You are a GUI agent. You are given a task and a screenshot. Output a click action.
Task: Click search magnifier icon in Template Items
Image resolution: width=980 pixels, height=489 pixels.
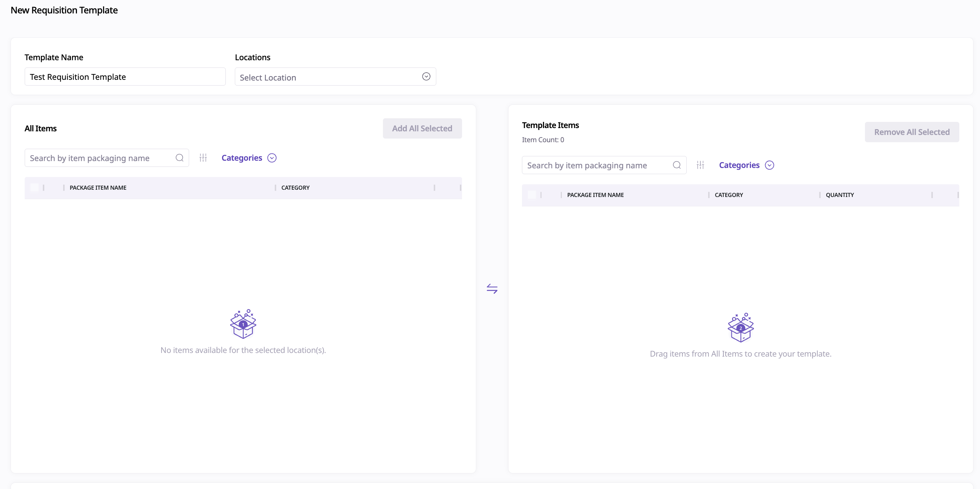click(x=677, y=165)
